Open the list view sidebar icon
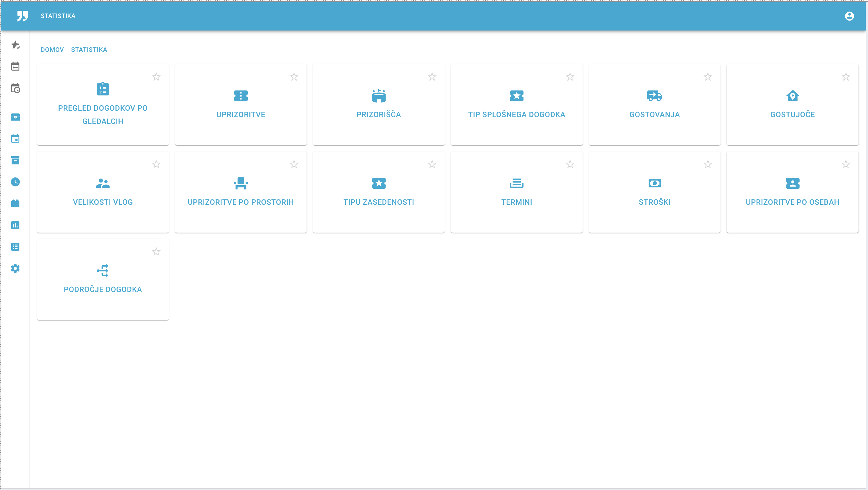This screenshot has width=868, height=490. click(15, 247)
